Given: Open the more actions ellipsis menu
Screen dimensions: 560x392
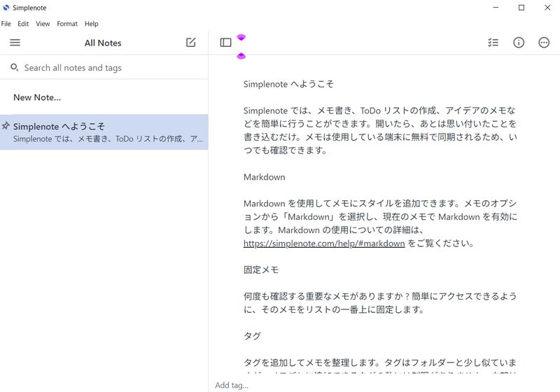Looking at the screenshot, I should coord(544,43).
